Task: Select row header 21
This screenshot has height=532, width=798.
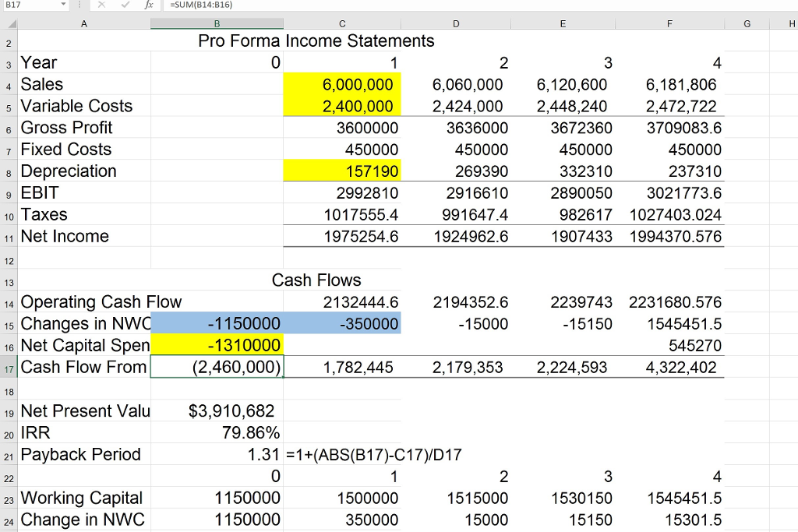Action: (8, 454)
